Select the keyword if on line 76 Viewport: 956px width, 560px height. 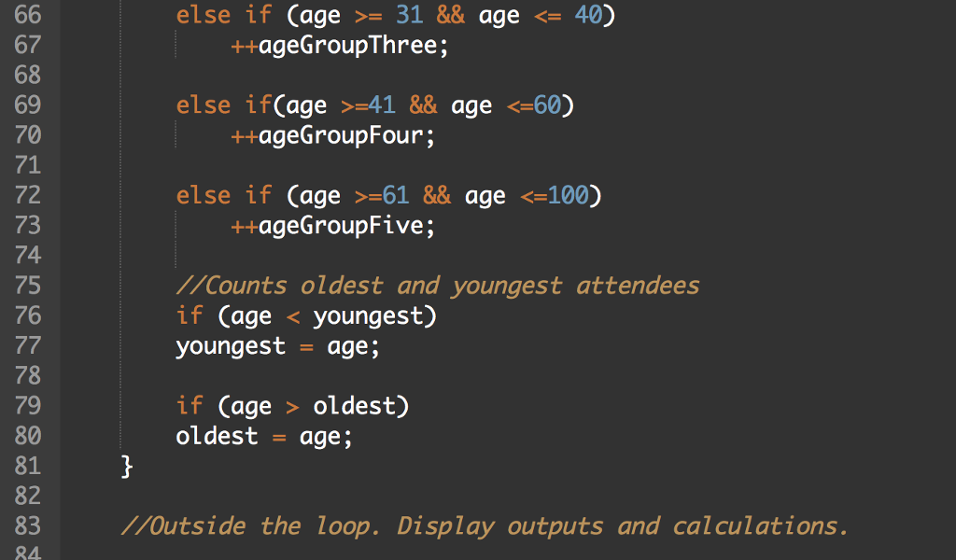pos(190,315)
